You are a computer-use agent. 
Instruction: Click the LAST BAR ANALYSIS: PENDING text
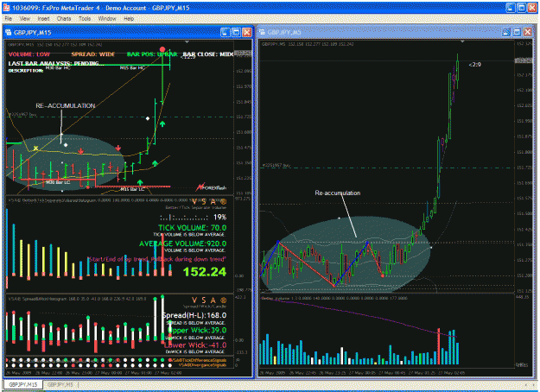coord(56,63)
